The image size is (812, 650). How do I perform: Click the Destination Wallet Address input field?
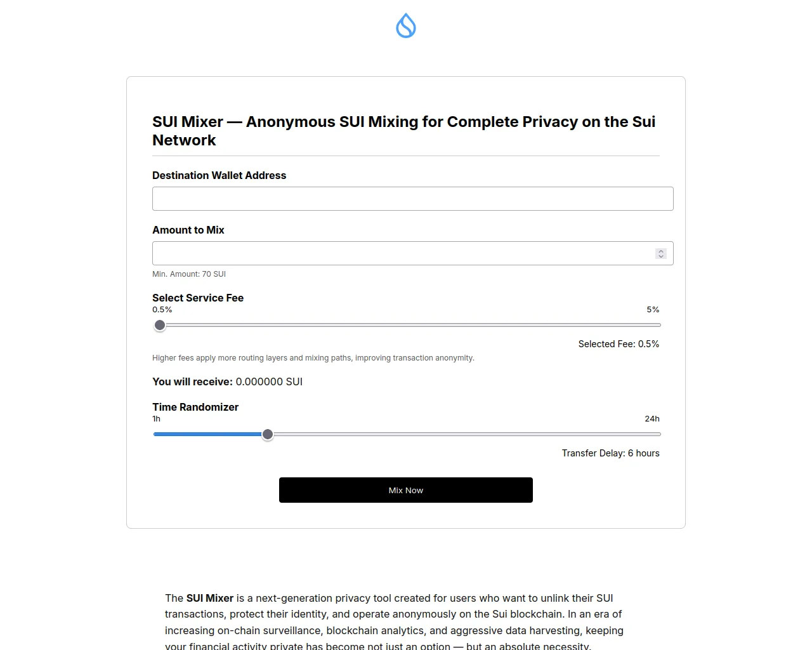click(412, 199)
